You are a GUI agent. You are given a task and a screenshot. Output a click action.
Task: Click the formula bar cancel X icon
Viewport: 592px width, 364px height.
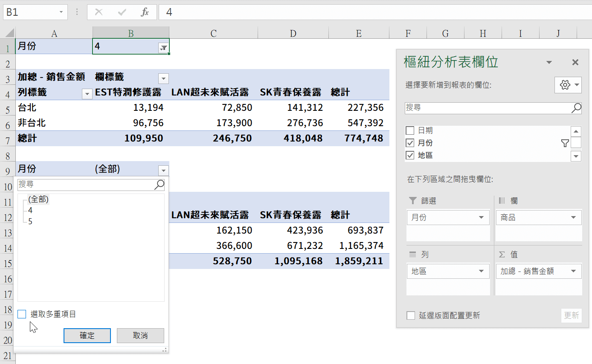(x=99, y=12)
